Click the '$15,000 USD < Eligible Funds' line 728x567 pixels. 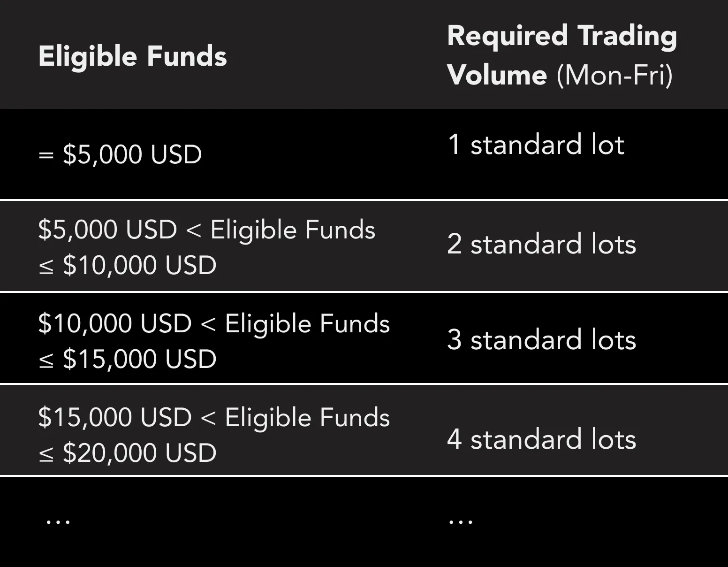tap(214, 418)
